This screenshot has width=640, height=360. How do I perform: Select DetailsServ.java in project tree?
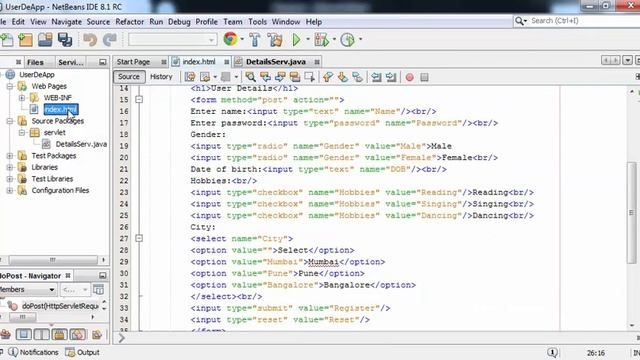click(81, 144)
